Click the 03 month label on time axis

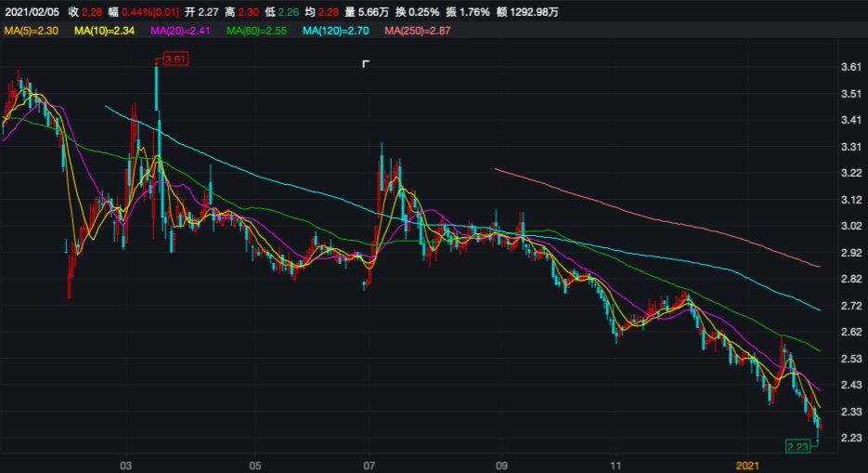click(126, 464)
